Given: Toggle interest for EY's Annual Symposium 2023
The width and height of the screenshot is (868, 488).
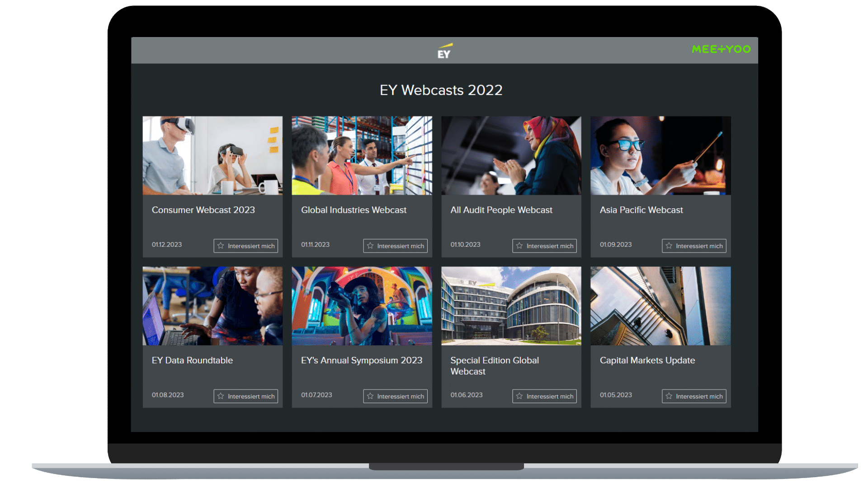Looking at the screenshot, I should pyautogui.click(x=395, y=396).
